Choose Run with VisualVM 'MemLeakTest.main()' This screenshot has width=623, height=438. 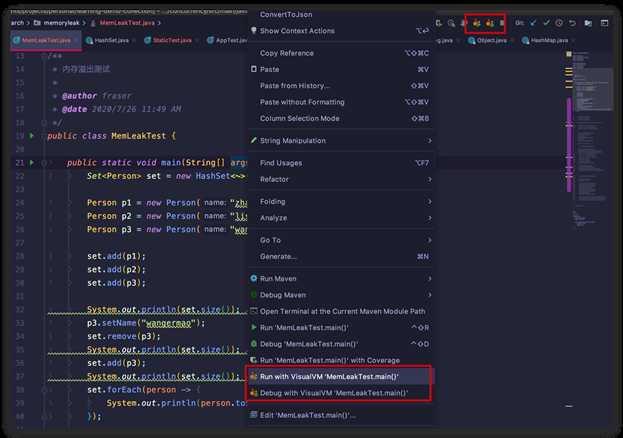341,376
